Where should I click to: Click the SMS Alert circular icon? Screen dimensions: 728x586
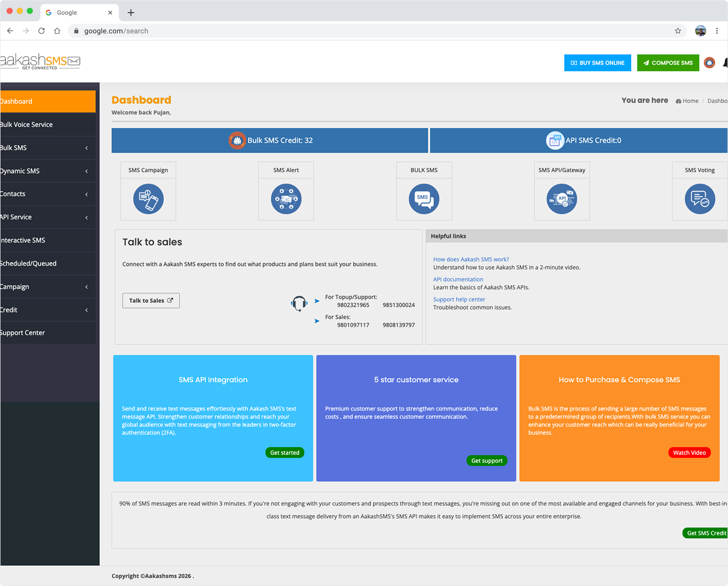[x=286, y=199]
